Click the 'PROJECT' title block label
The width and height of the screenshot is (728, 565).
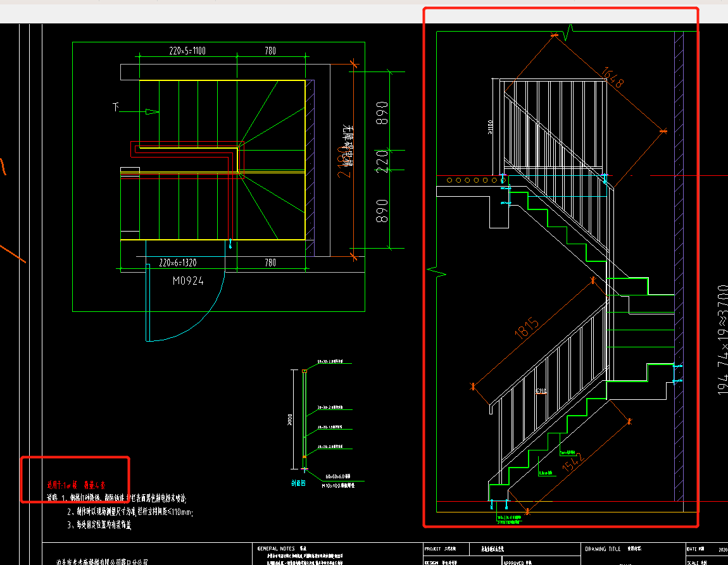(x=432, y=549)
